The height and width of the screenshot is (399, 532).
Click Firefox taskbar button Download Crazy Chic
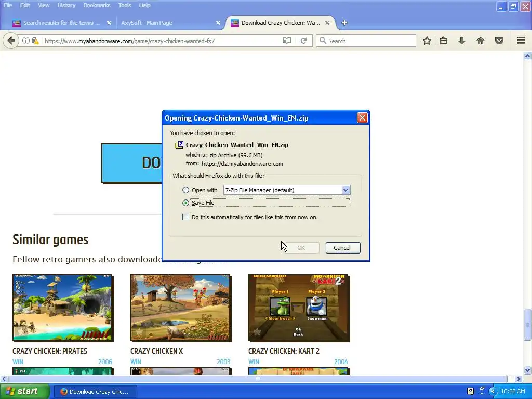[96, 392]
